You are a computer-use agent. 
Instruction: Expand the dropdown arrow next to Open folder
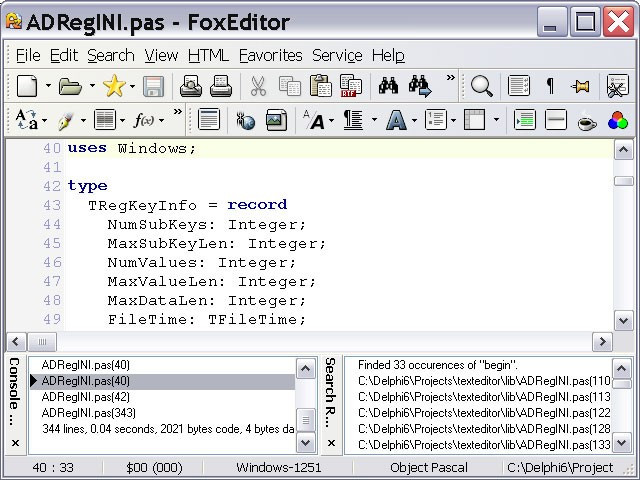(92, 86)
